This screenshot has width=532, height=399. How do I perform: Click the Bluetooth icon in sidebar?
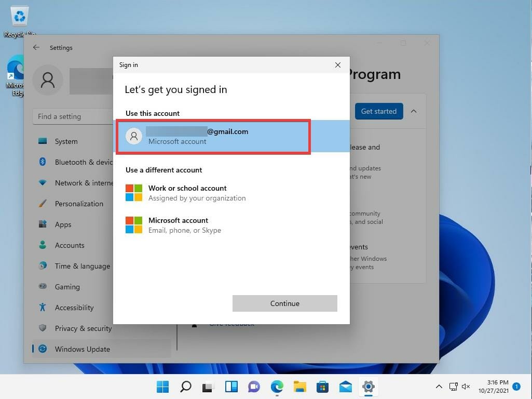[x=43, y=162]
